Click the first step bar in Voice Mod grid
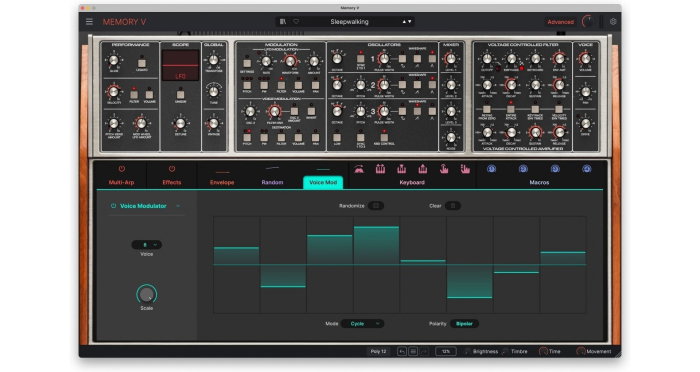The width and height of the screenshot is (700, 372). pyautogui.click(x=237, y=256)
